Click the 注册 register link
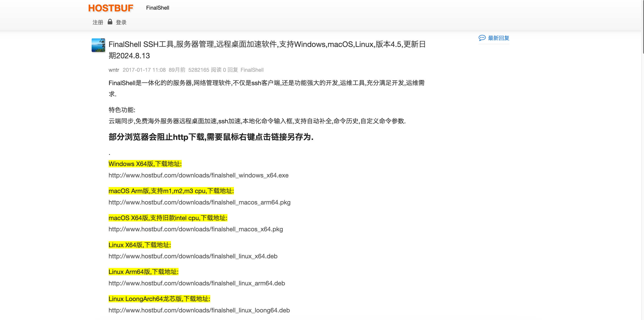This screenshot has width=644, height=320. (x=98, y=23)
